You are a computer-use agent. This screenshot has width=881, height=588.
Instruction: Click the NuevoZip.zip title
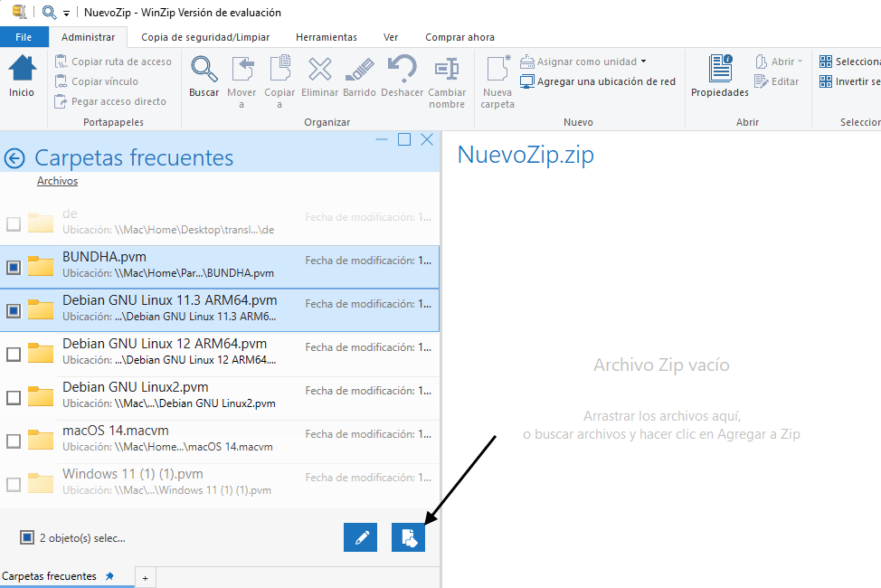tap(526, 155)
